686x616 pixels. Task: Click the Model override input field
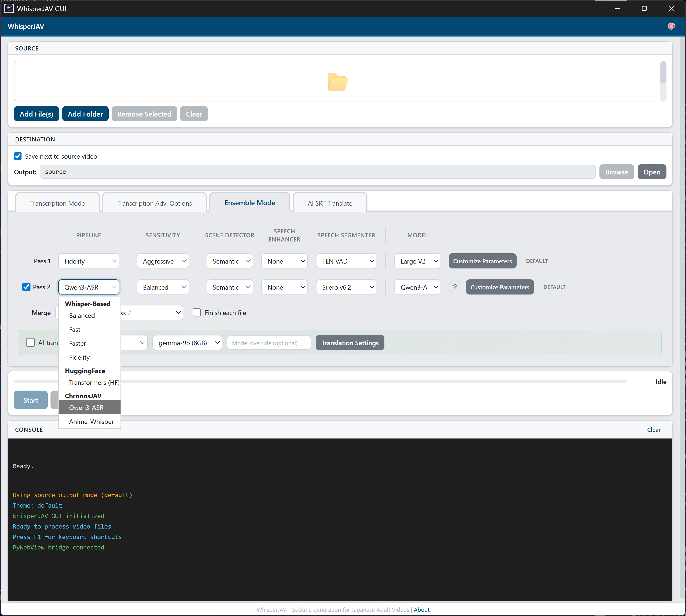coord(269,342)
